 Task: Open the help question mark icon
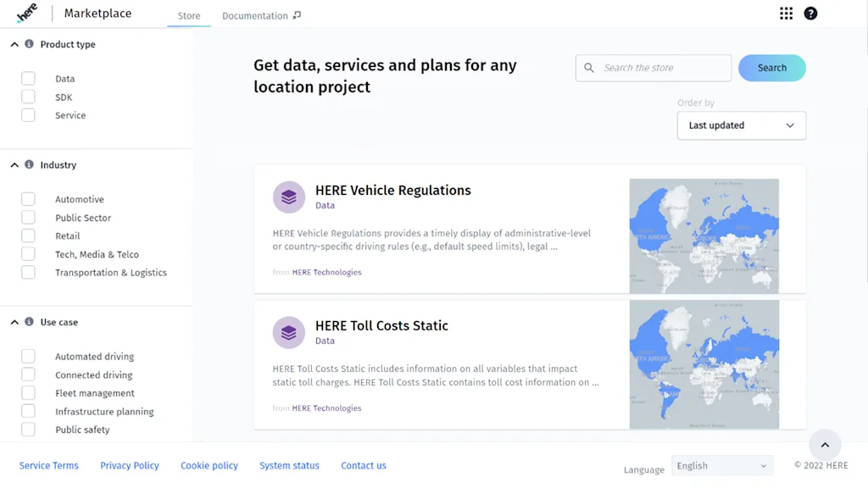tap(810, 14)
